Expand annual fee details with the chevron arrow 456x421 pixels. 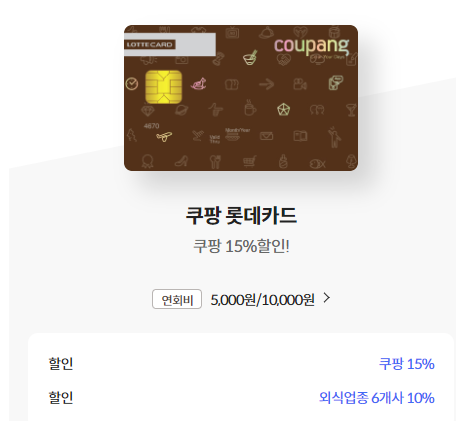point(327,298)
